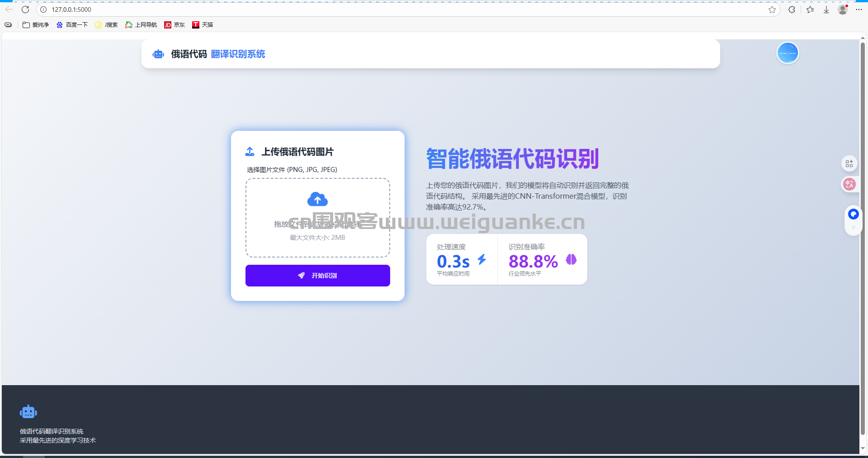The width and height of the screenshot is (868, 458).
Task: Click the browser profile avatar
Action: pyautogui.click(x=843, y=10)
